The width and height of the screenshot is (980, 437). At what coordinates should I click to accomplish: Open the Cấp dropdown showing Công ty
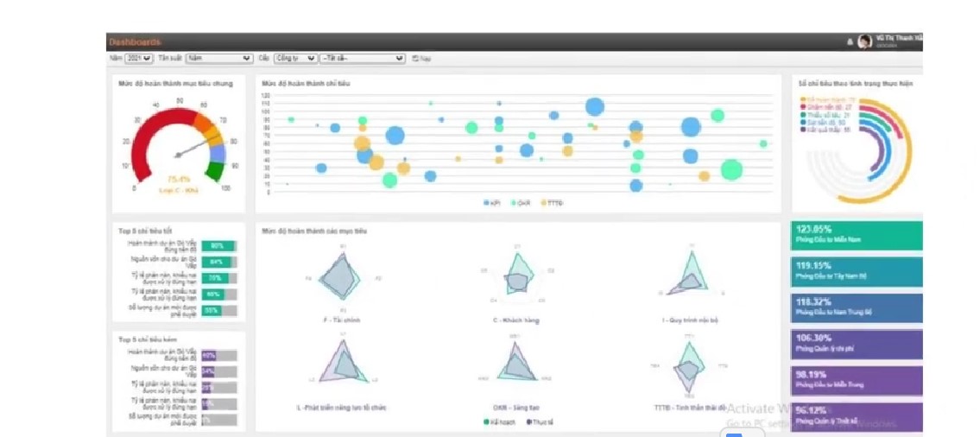[x=295, y=59]
